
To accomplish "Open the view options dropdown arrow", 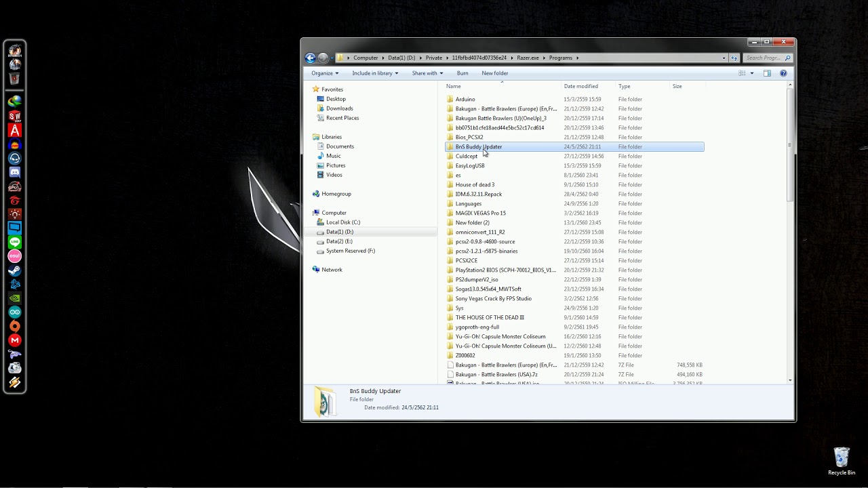I will (x=752, y=73).
